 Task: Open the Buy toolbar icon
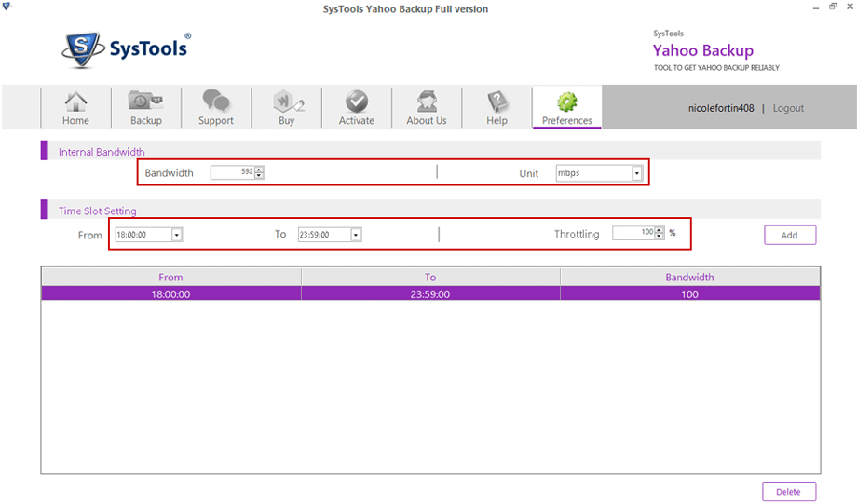(286, 108)
